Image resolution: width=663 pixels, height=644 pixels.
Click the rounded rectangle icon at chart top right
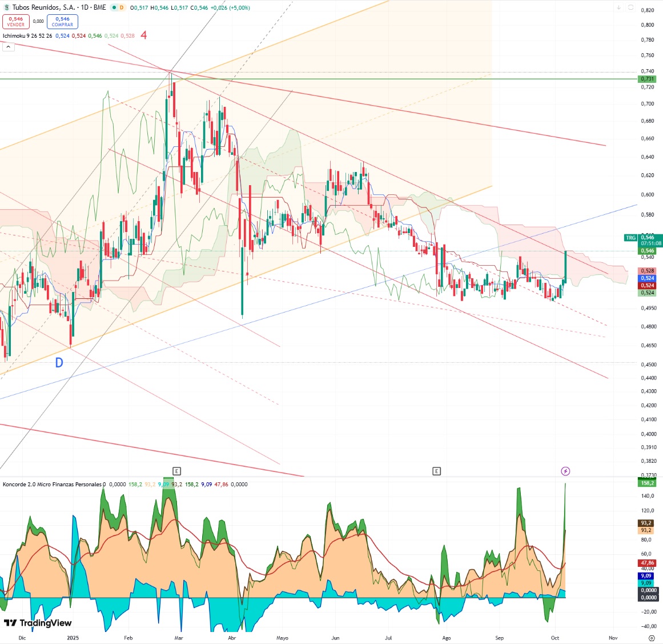coord(630,7)
